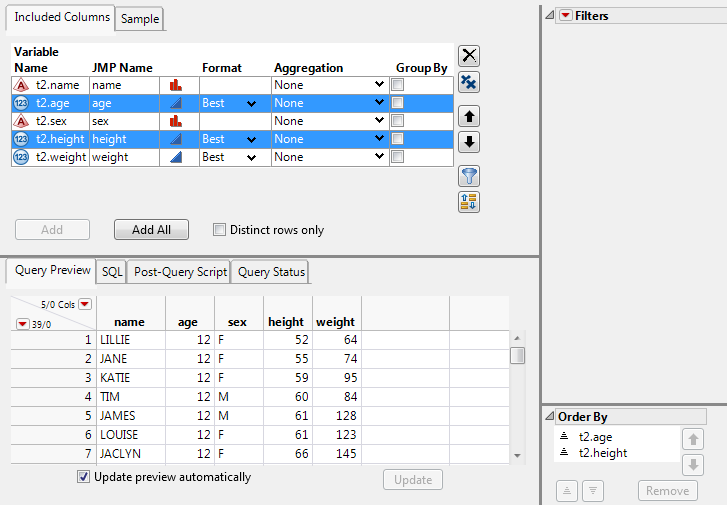Click the modeling type icon for t2.name
Image resolution: width=727 pixels, height=505 pixels.
[x=177, y=85]
